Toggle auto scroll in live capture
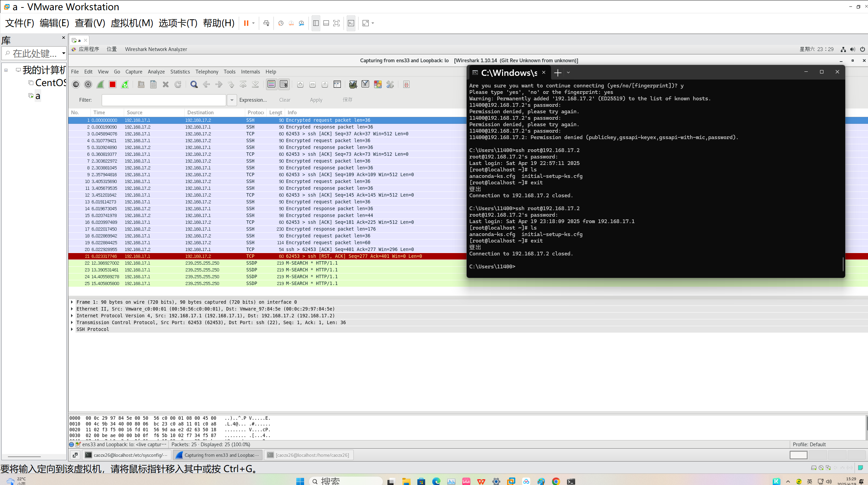 (x=284, y=84)
